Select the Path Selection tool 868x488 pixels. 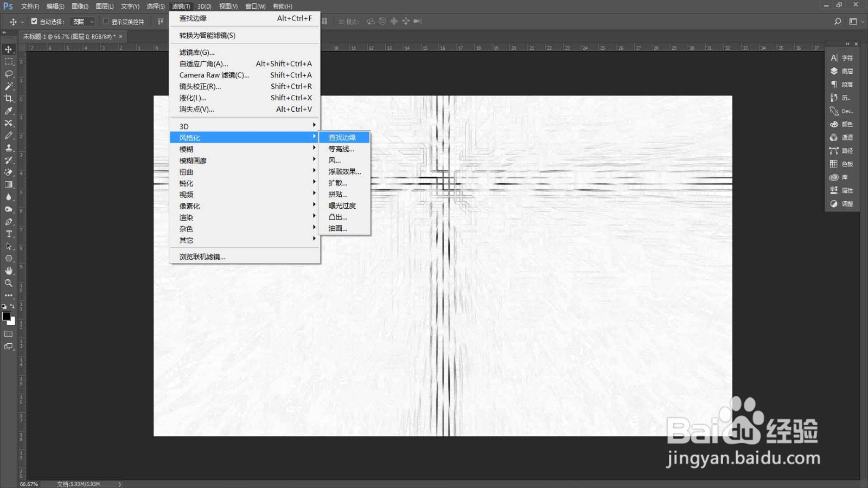pos(9,246)
